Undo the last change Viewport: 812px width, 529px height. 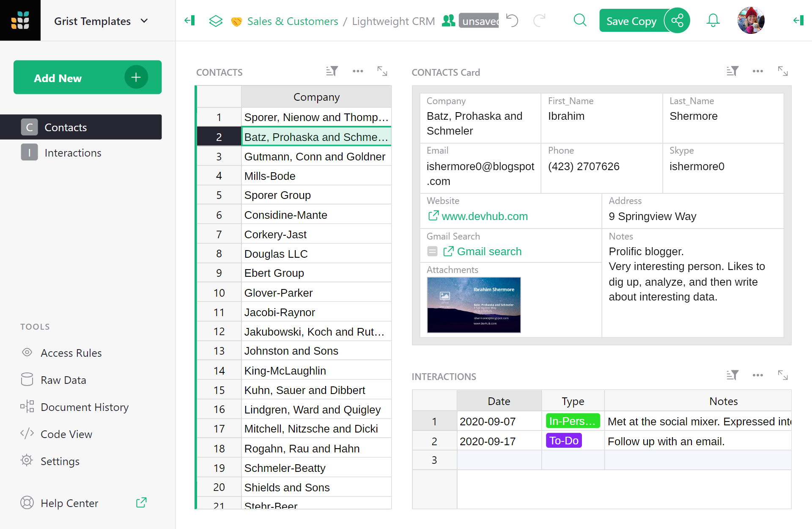point(512,20)
